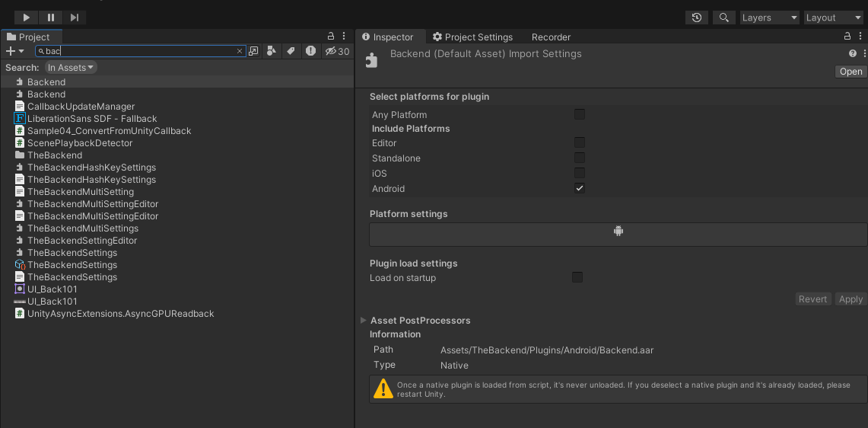This screenshot has height=428, width=868.
Task: Click the Play button in toolbar
Action: pos(26,18)
